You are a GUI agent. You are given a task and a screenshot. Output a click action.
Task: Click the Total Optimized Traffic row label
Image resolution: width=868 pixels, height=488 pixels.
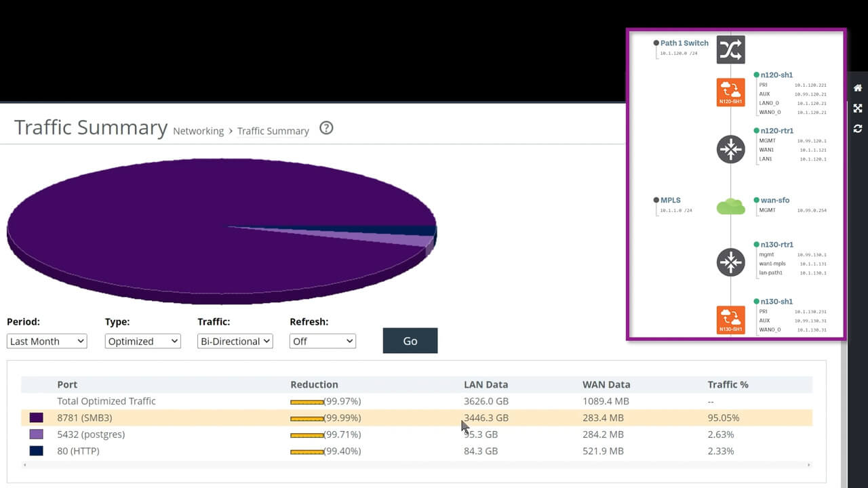[106, 401]
